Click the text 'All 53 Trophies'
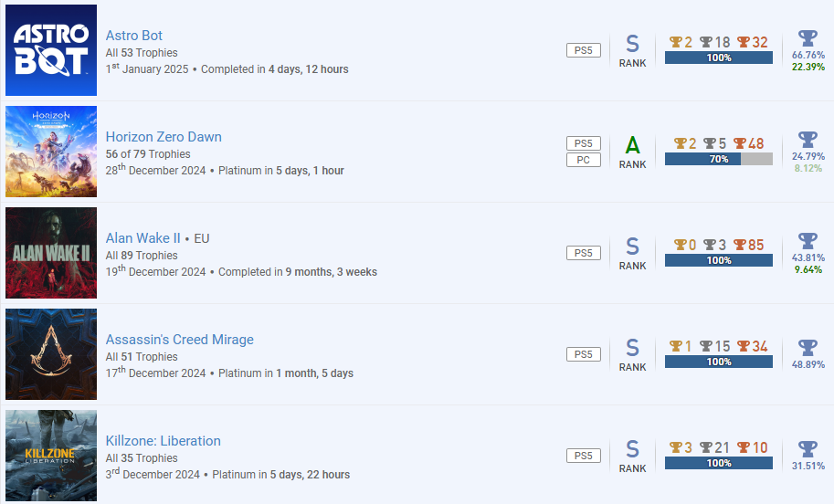The image size is (834, 504). [x=142, y=53]
